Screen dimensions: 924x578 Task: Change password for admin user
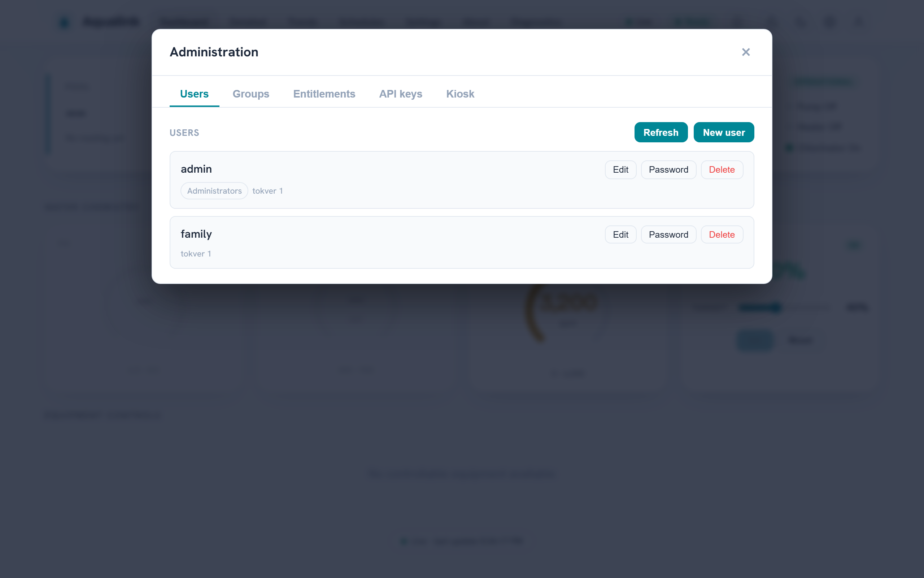pos(668,170)
